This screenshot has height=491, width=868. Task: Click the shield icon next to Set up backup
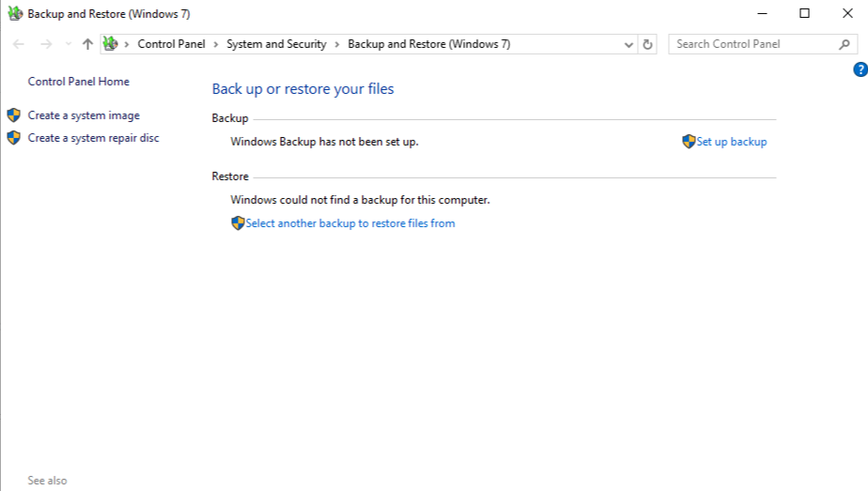coord(689,142)
